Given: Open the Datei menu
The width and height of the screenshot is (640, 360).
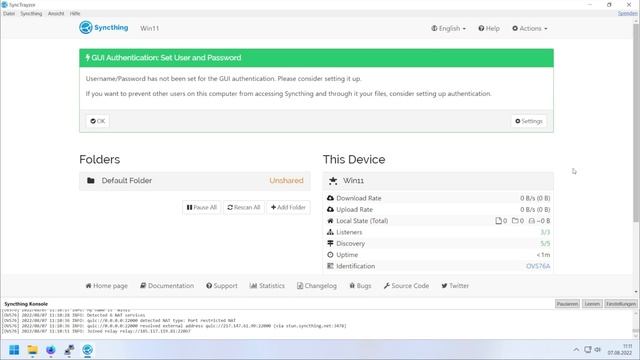Looking at the screenshot, I should coord(9,13).
